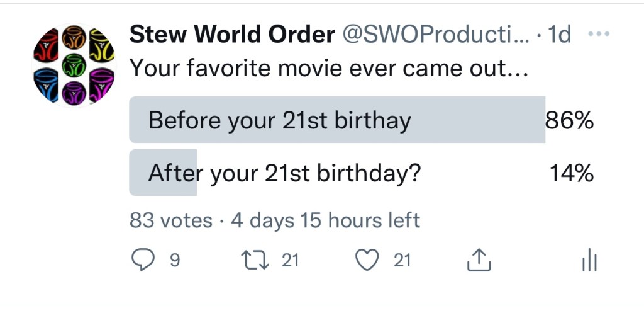Click the 1d timestamp of the tweet
This screenshot has height=313, width=644.
tap(559, 35)
